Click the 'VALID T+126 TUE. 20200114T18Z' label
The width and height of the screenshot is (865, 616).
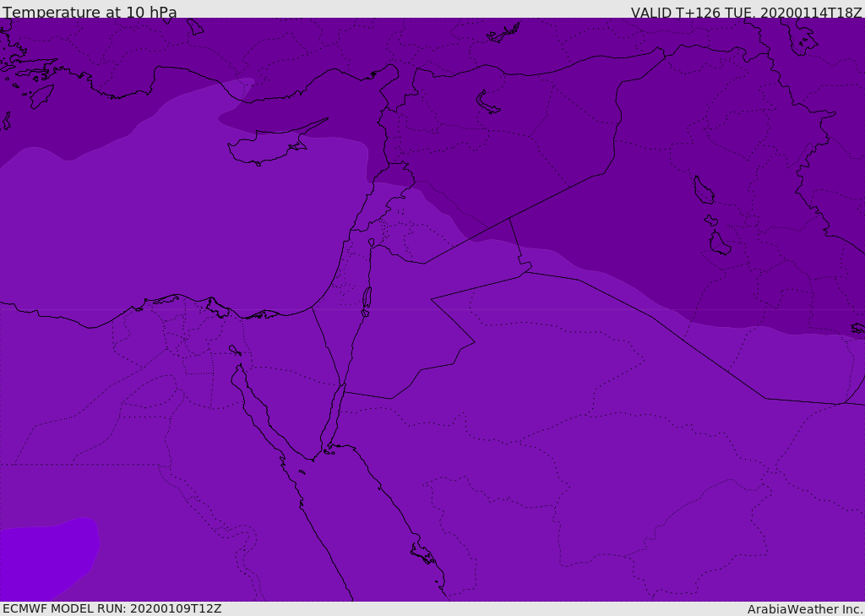(747, 13)
